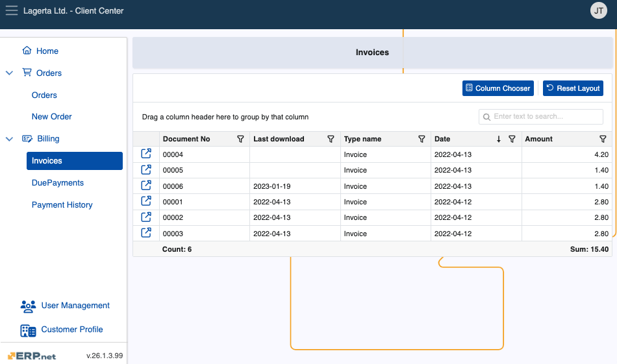Viewport: 617px width, 364px height.
Task: Click the search magnifier icon
Action: click(x=486, y=117)
